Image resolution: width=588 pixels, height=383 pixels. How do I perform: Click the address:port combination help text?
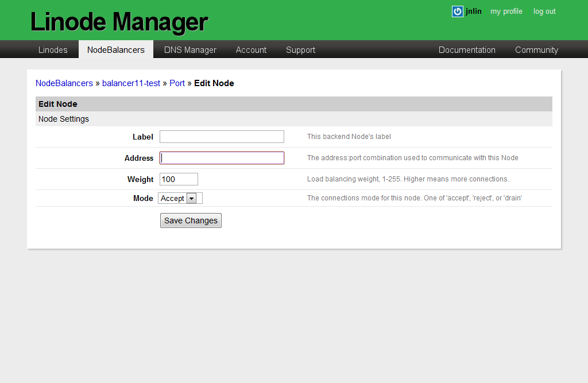click(412, 158)
